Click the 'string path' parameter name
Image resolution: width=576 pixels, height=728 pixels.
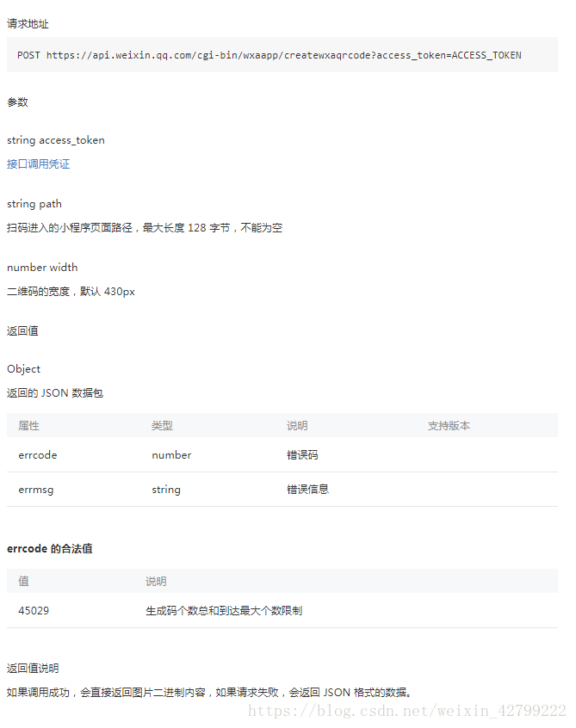(x=34, y=204)
